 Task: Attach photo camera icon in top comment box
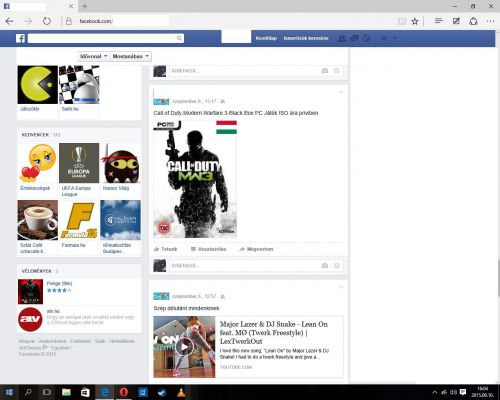(325, 71)
